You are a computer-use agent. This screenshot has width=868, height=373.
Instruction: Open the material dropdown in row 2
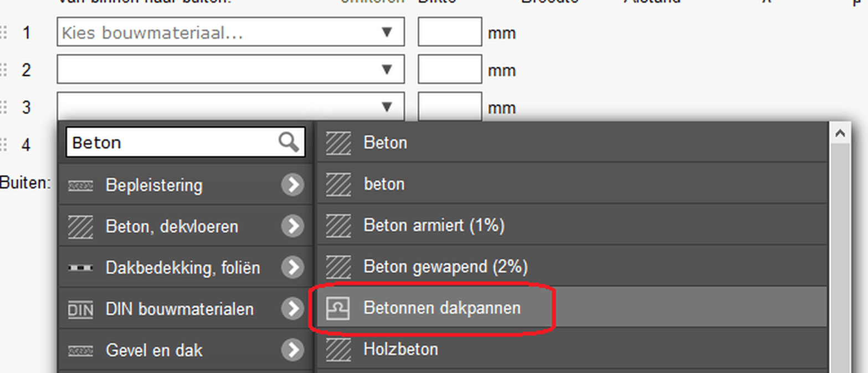(230, 69)
